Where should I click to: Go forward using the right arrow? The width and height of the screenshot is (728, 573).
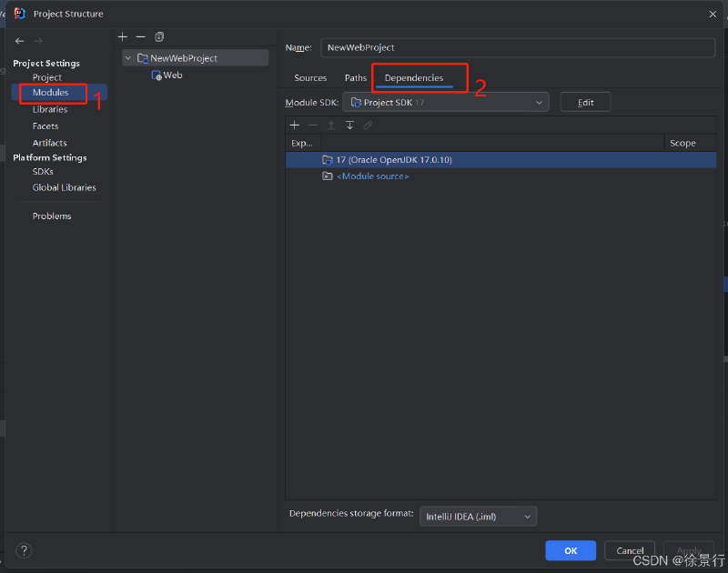pyautogui.click(x=38, y=41)
